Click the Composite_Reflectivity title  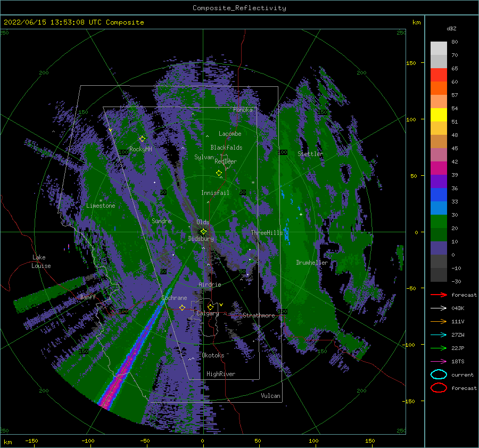tap(239, 8)
